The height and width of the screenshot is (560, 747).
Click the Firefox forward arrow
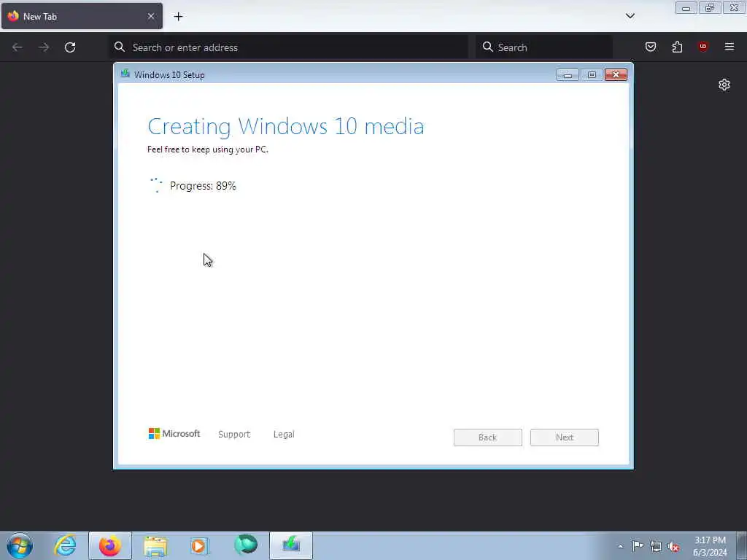coord(44,47)
